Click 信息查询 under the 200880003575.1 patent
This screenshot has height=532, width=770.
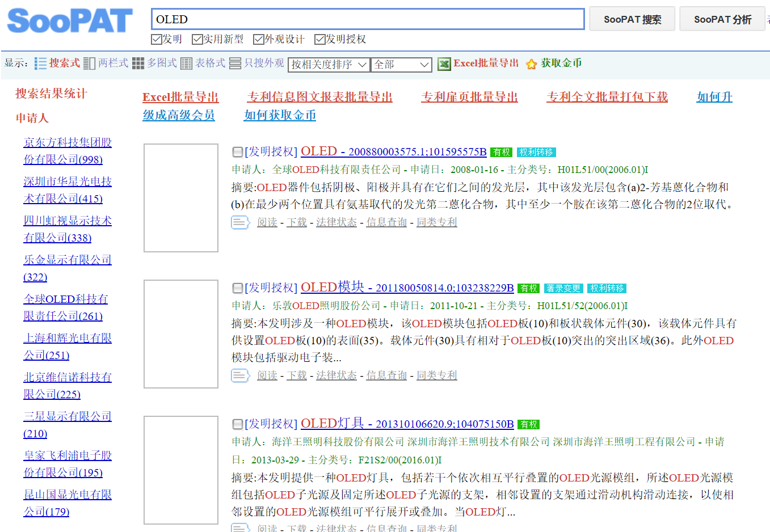tap(386, 222)
